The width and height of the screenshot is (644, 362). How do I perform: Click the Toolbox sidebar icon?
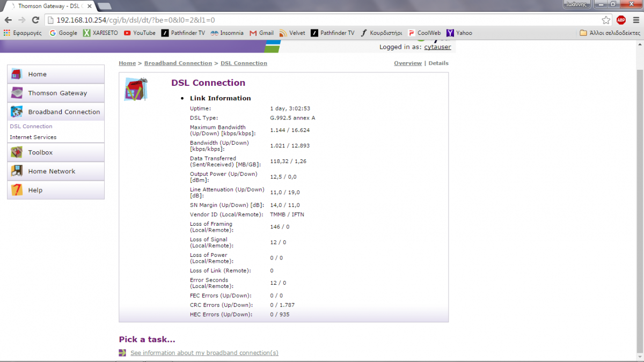click(17, 152)
